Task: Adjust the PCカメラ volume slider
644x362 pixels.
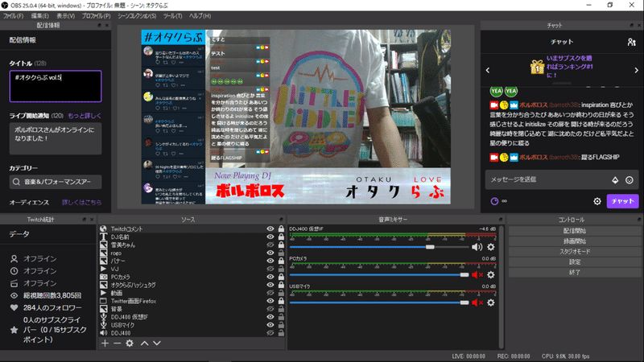Action: point(464,275)
